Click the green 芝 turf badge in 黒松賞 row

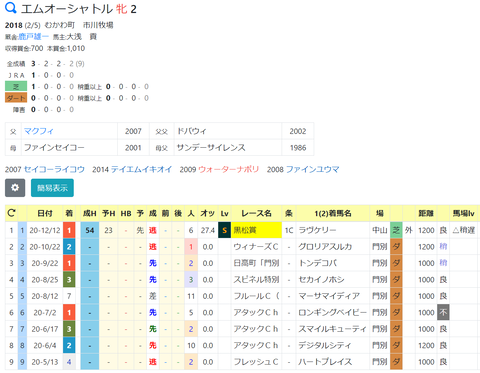pos(396,230)
